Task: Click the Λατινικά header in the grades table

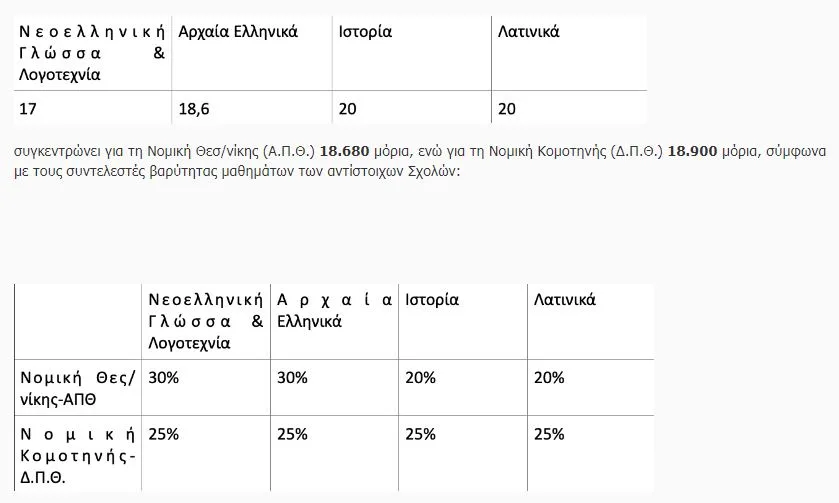Action: pos(528,31)
